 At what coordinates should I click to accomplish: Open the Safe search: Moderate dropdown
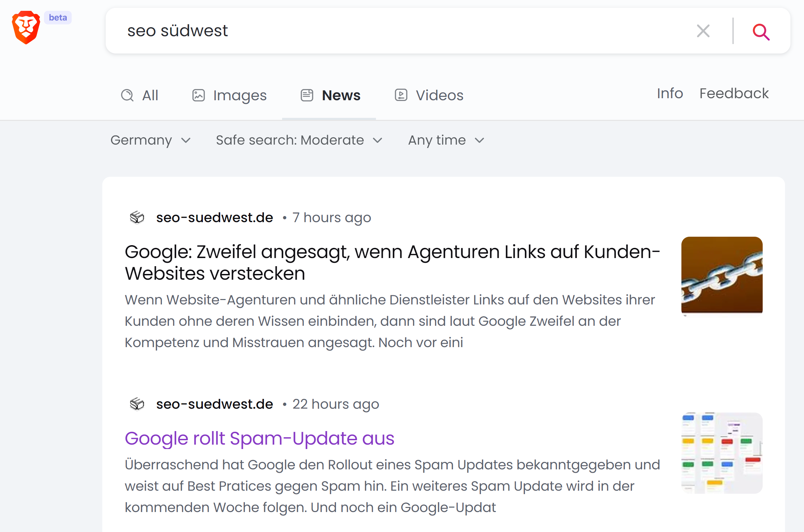click(x=299, y=140)
